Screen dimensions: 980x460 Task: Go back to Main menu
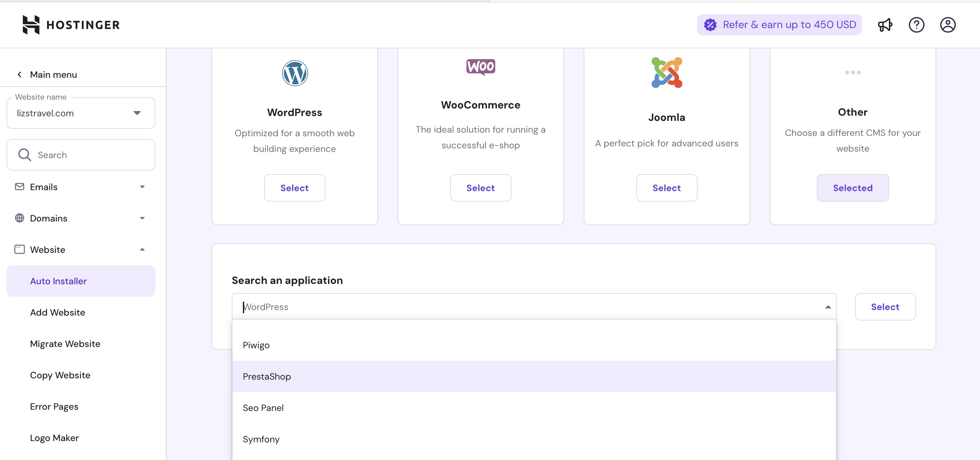click(53, 74)
